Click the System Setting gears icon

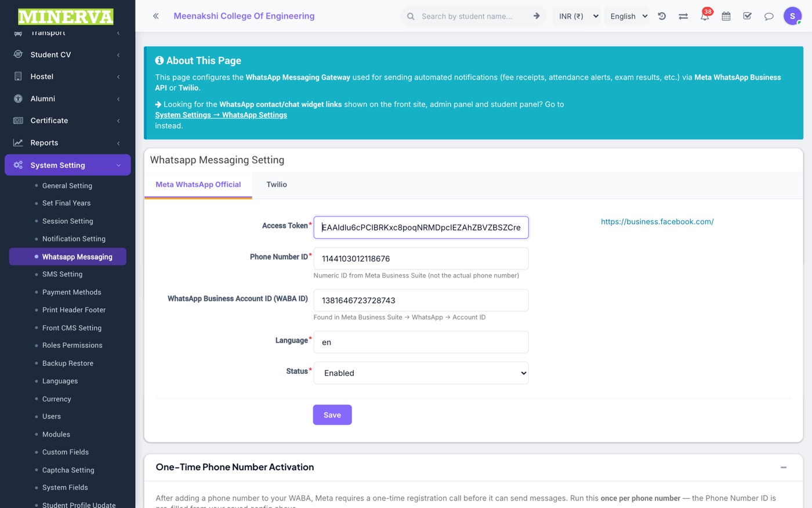point(18,165)
